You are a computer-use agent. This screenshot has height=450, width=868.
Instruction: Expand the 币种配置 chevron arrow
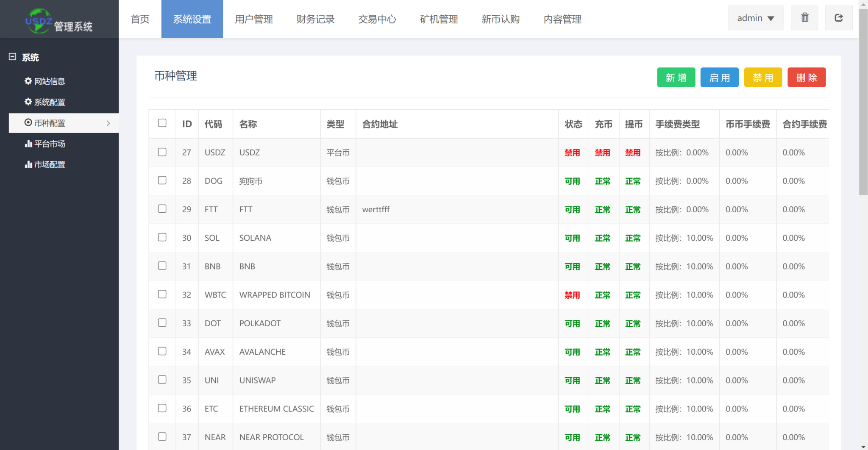(x=108, y=123)
